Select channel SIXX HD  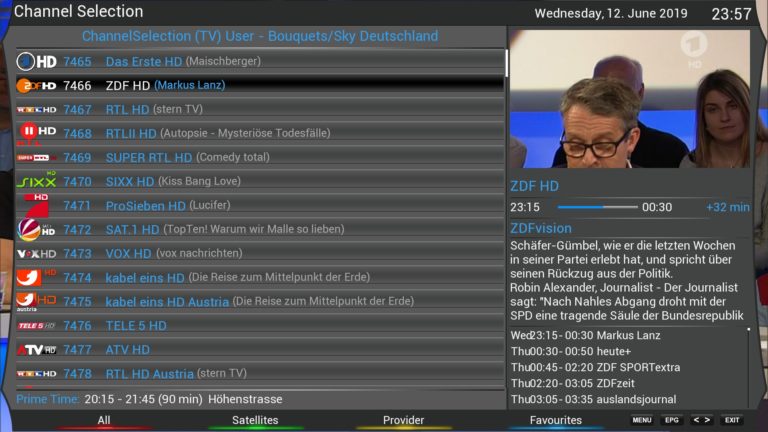click(x=260, y=181)
